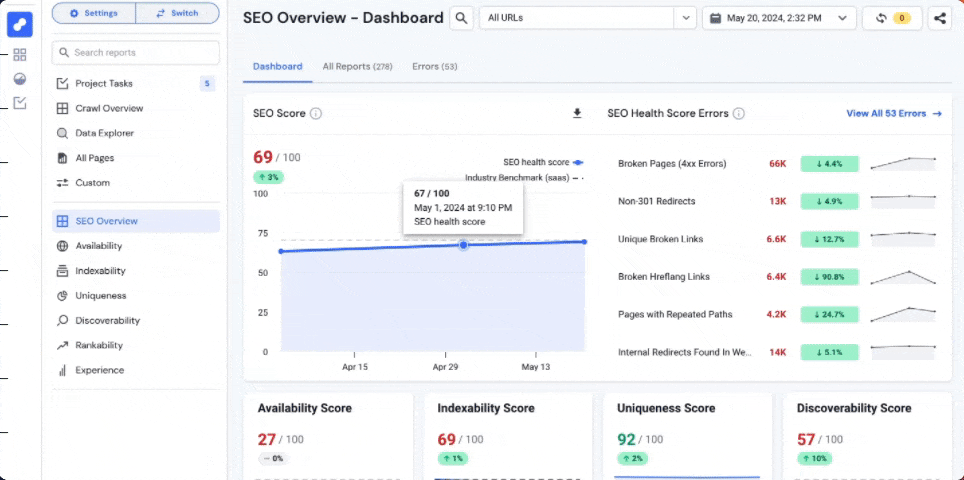The width and height of the screenshot is (964, 480).
Task: Click the Custom sliders icon
Action: click(x=62, y=183)
